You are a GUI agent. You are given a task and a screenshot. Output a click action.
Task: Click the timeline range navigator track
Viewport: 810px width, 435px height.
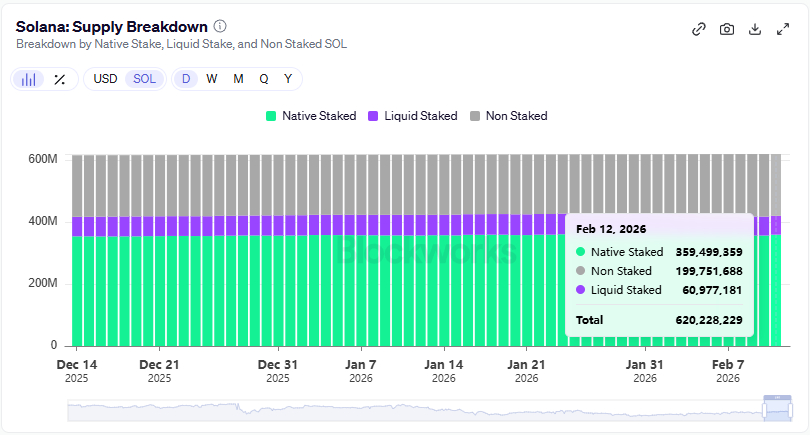click(x=400, y=410)
